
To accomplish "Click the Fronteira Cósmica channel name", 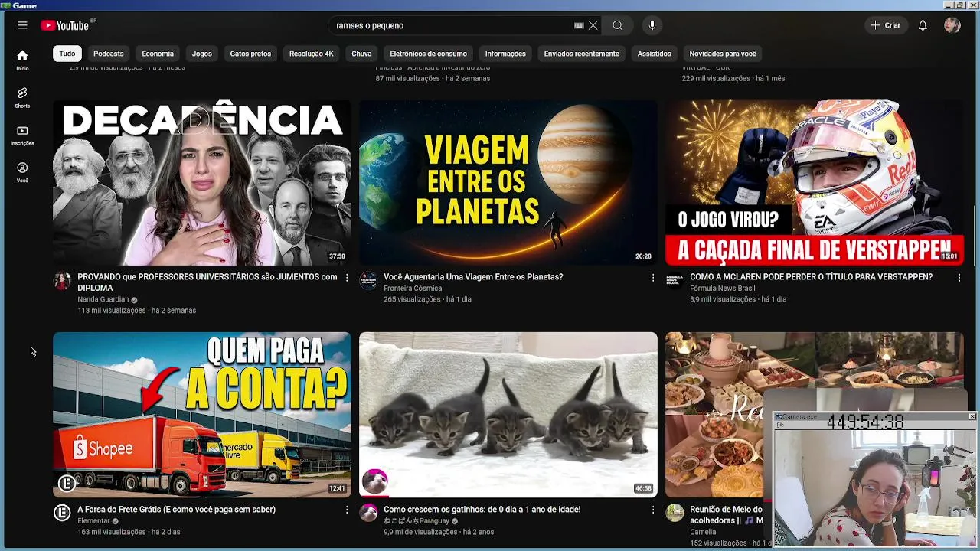I will [x=413, y=289].
